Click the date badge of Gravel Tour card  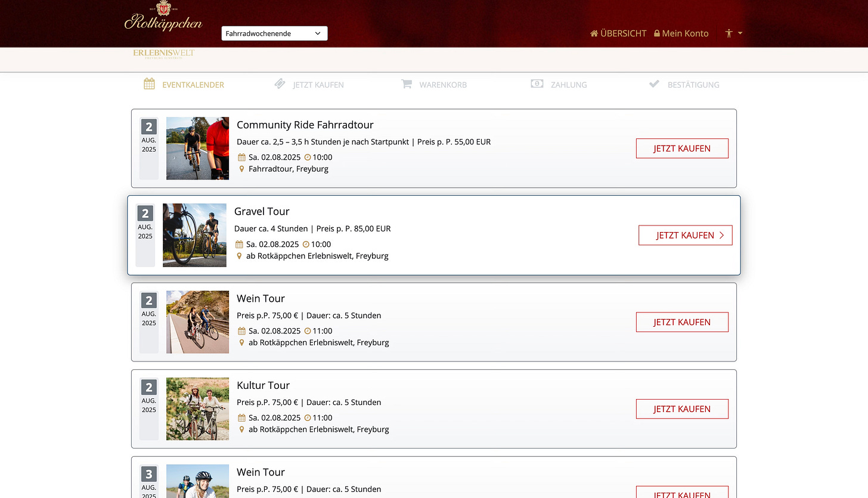(x=145, y=235)
